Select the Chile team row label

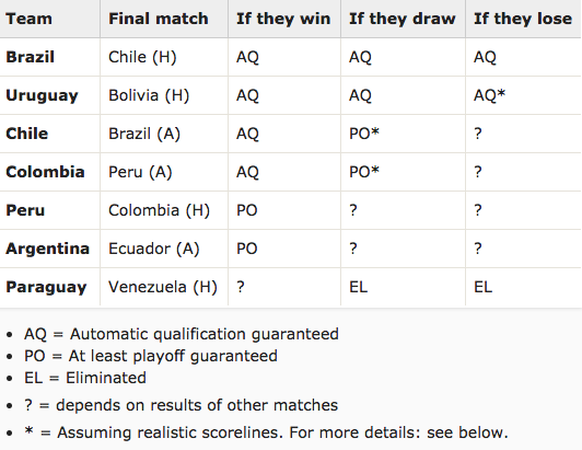click(27, 133)
